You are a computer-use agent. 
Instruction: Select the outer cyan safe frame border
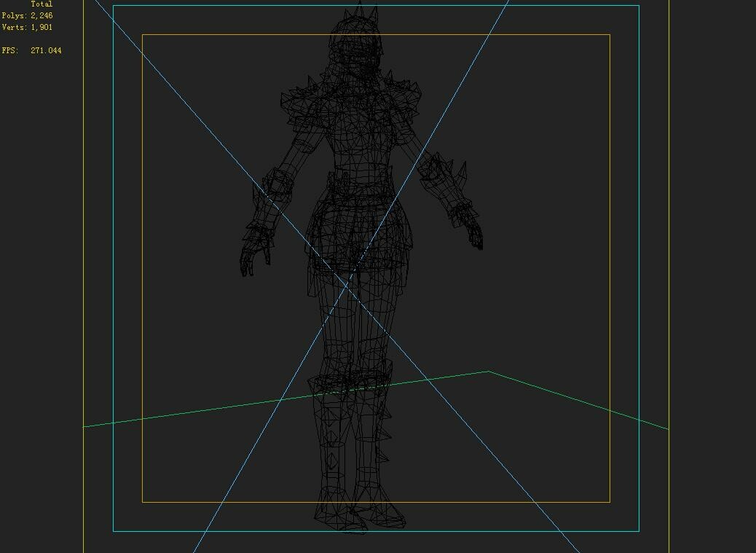115,291
